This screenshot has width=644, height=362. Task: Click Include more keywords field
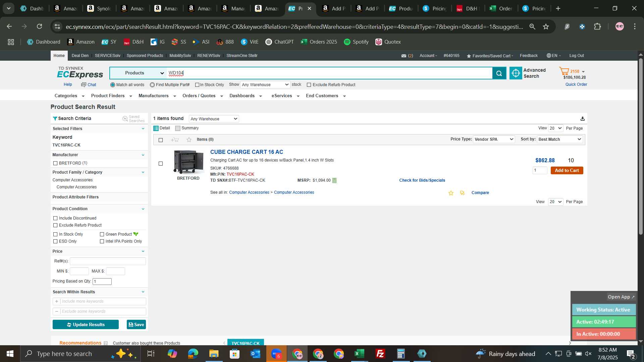(x=103, y=302)
